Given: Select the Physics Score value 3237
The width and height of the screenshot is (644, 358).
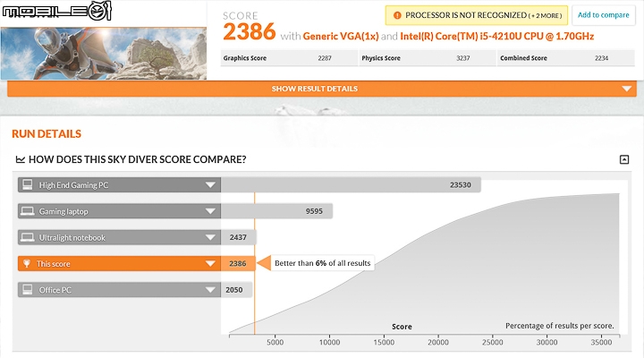Looking at the screenshot, I should pos(463,58).
